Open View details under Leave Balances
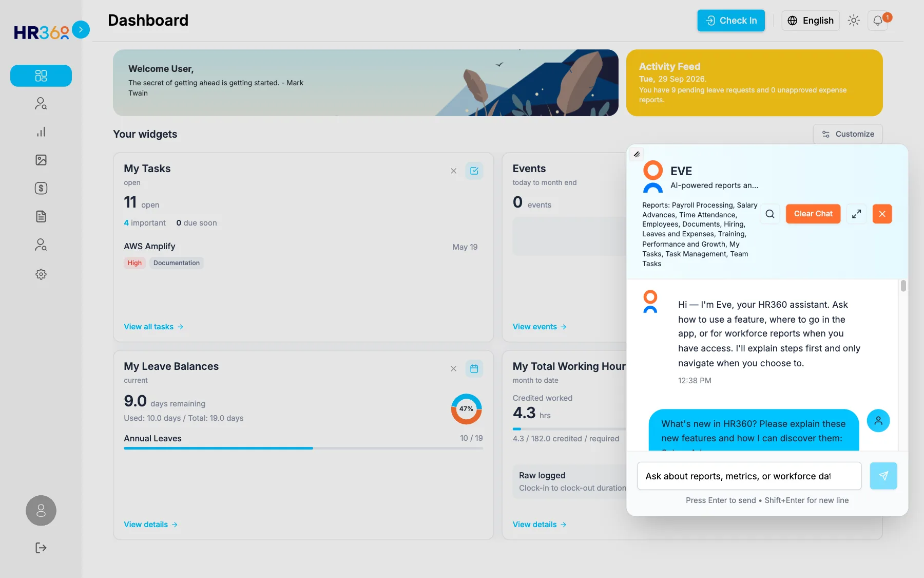 coord(151,525)
